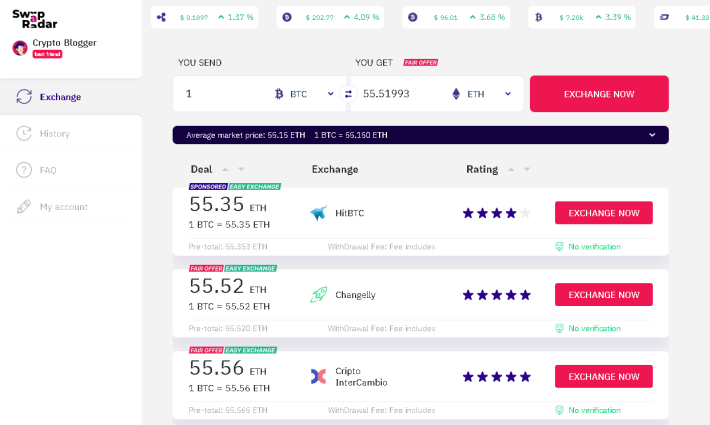
Task: Click the Rating column header
Action: (x=482, y=169)
